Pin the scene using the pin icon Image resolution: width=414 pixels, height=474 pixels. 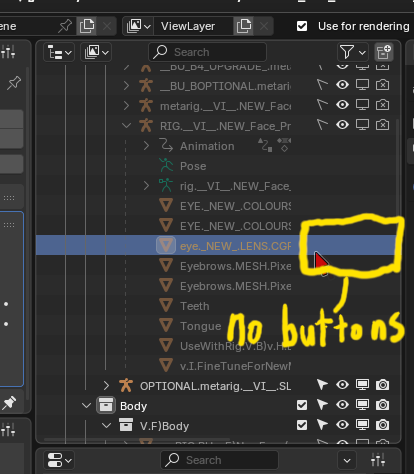click(65, 26)
